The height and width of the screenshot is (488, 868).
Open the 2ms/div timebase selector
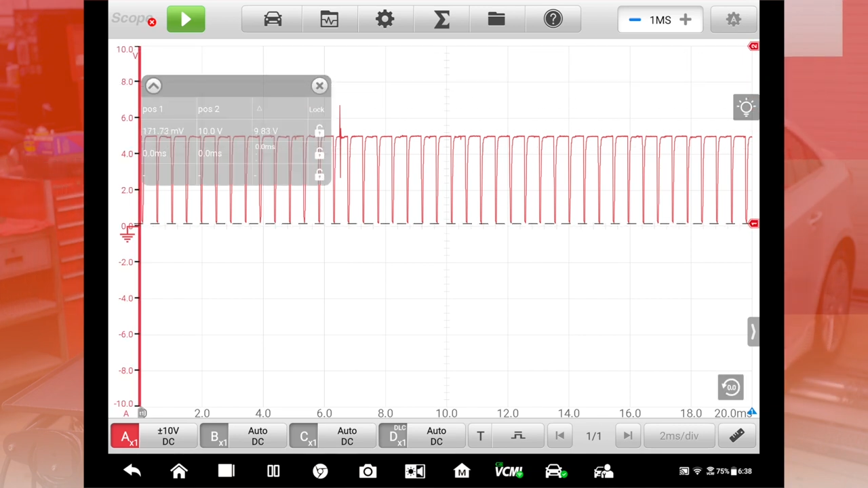point(679,436)
